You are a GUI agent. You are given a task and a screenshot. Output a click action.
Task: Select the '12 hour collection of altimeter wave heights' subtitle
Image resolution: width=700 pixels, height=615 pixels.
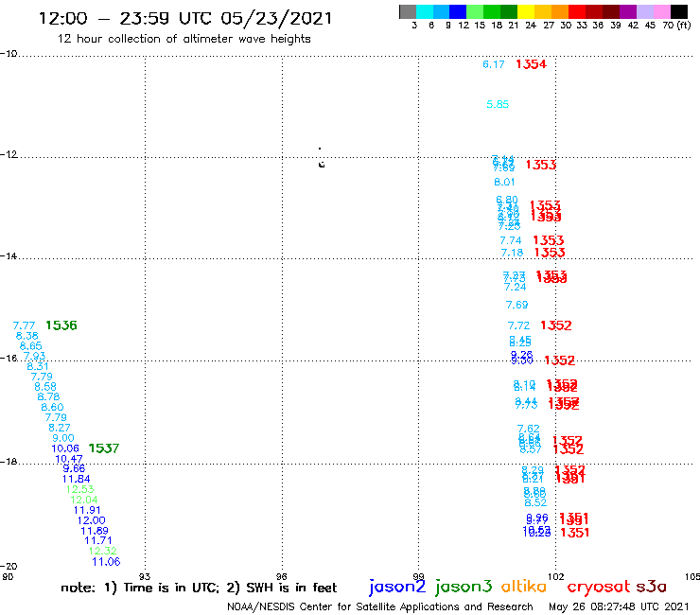point(184,39)
